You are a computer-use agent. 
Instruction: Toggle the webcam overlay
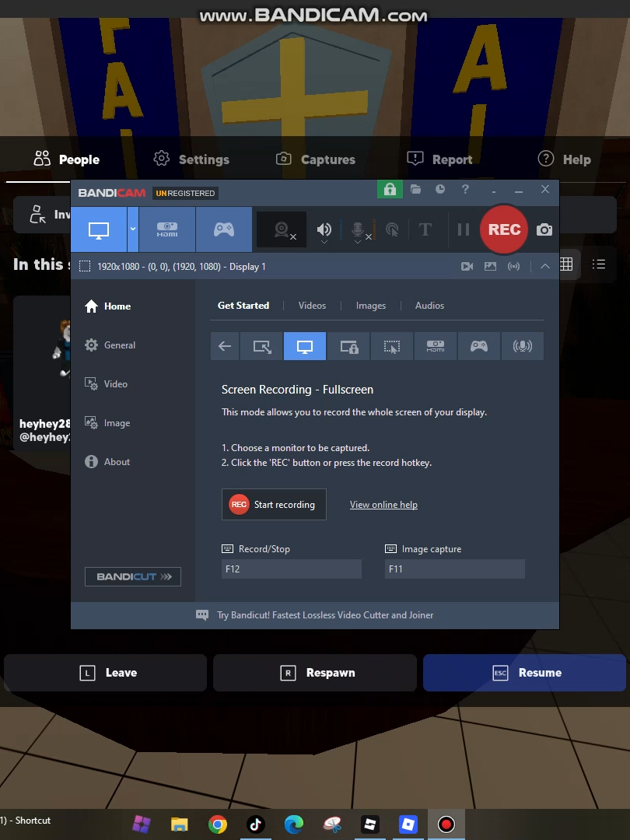282,229
